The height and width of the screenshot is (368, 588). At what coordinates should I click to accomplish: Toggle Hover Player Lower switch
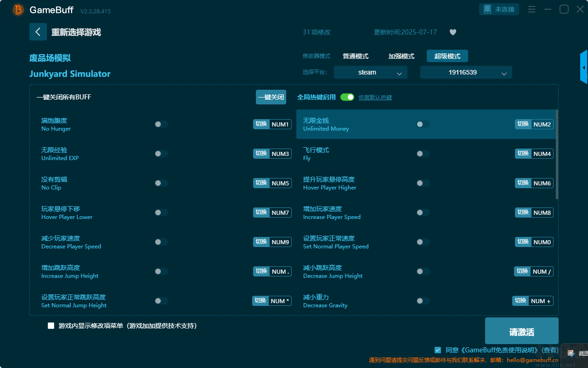coord(161,213)
